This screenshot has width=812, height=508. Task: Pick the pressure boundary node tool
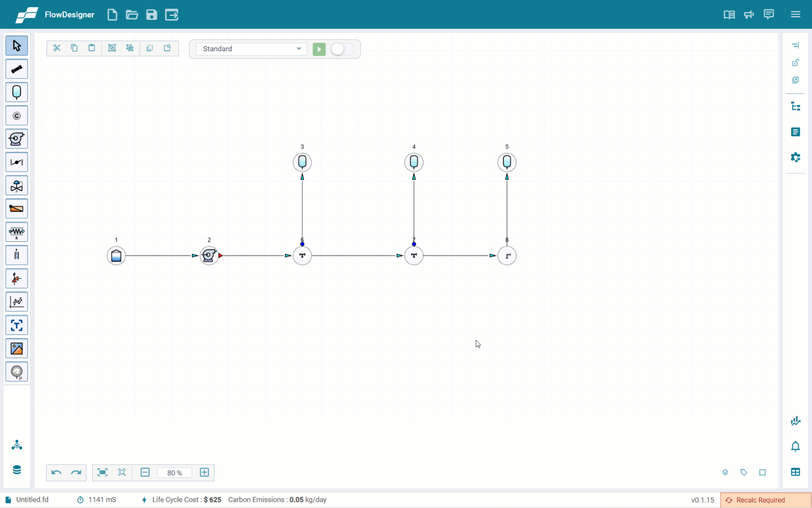(x=16, y=92)
